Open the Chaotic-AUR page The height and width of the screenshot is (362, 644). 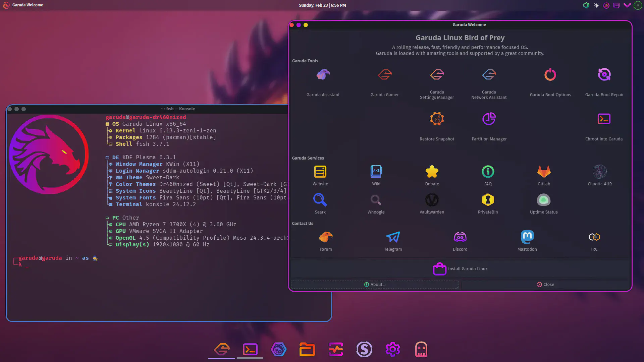[600, 174]
